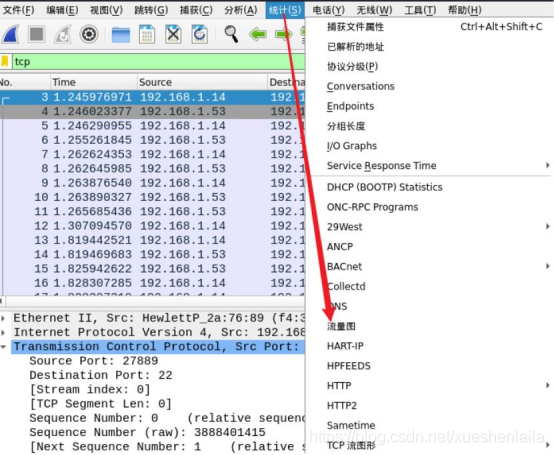Restart the current capture icon

coord(63,34)
